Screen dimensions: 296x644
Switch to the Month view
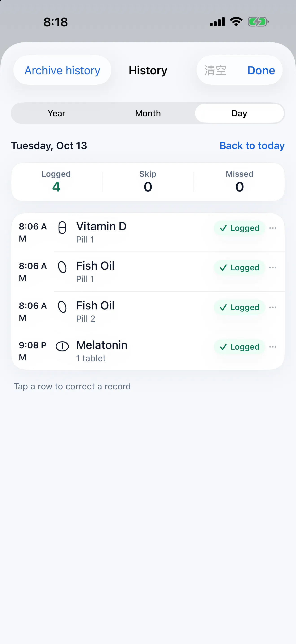click(x=148, y=113)
